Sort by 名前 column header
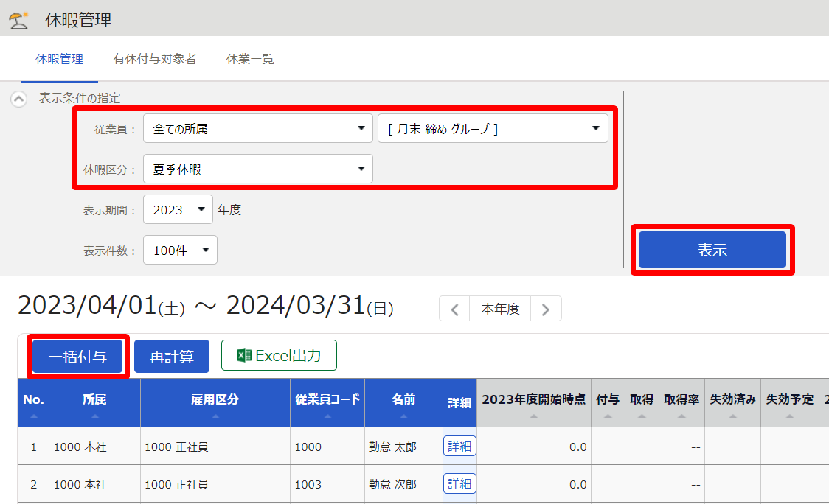Image resolution: width=829 pixels, height=504 pixels. pyautogui.click(x=403, y=402)
